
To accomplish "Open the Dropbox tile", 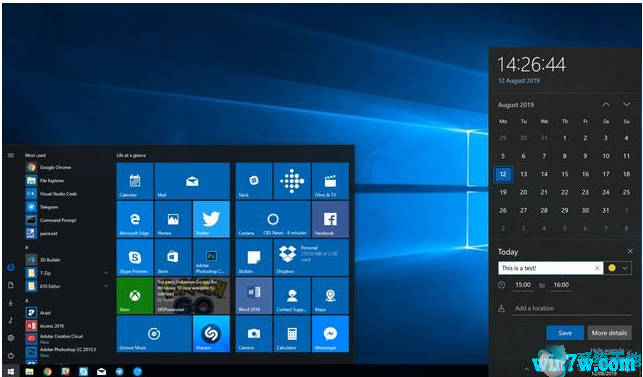I will coord(311,257).
